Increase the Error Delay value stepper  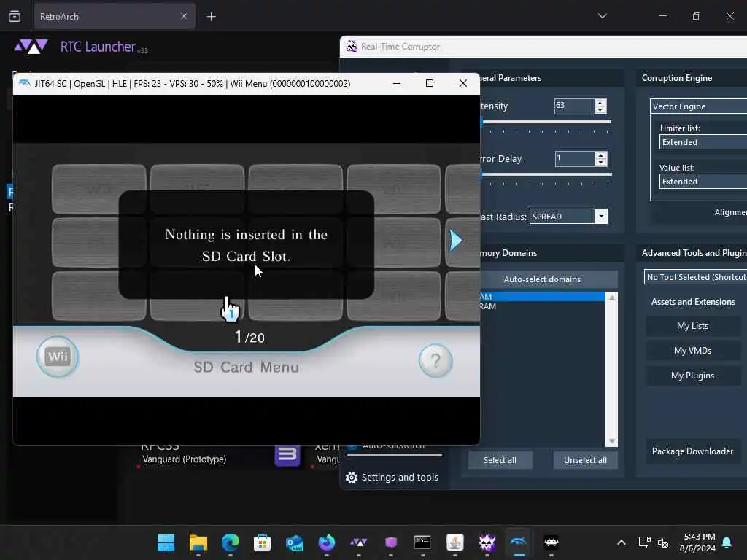pos(601,155)
